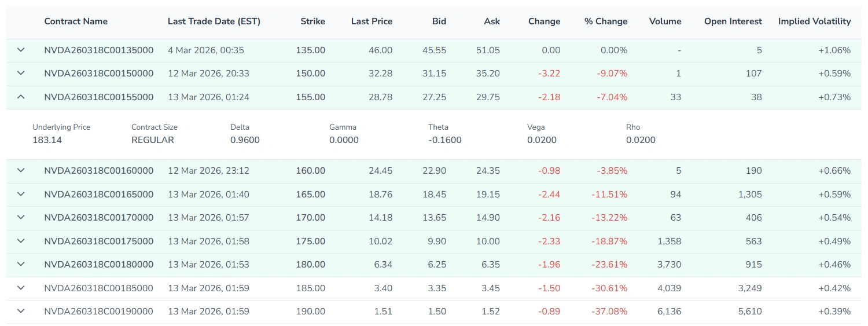Select contract name NVDA260318C00185000

(99, 288)
